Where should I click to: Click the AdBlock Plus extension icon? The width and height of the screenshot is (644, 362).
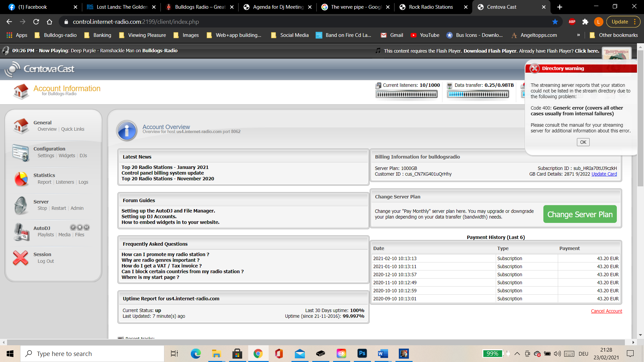tap(572, 22)
